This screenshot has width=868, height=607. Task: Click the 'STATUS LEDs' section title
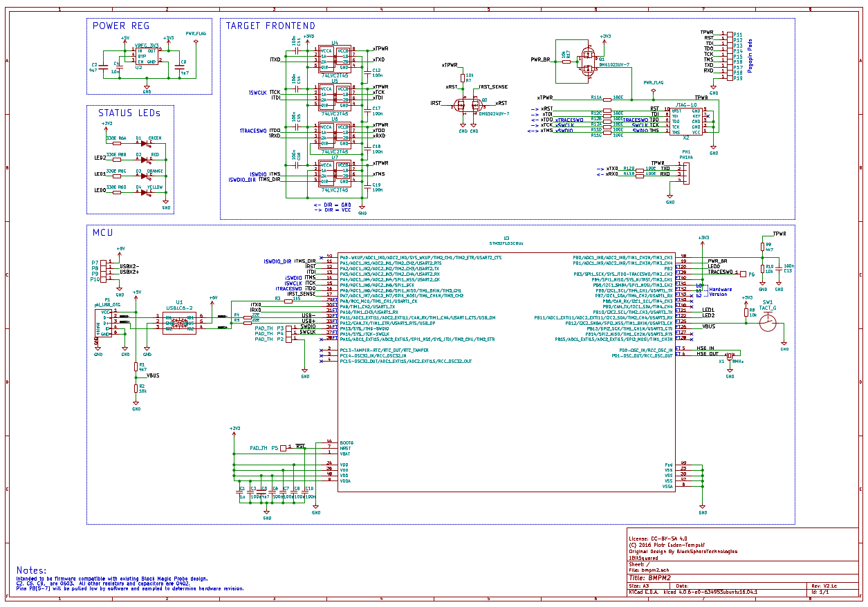pos(129,113)
